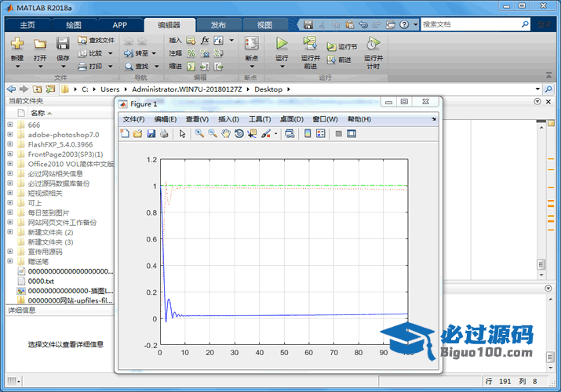Collapse the ribbon with the minimize arrow
The image size is (561, 392).
coord(548,74)
